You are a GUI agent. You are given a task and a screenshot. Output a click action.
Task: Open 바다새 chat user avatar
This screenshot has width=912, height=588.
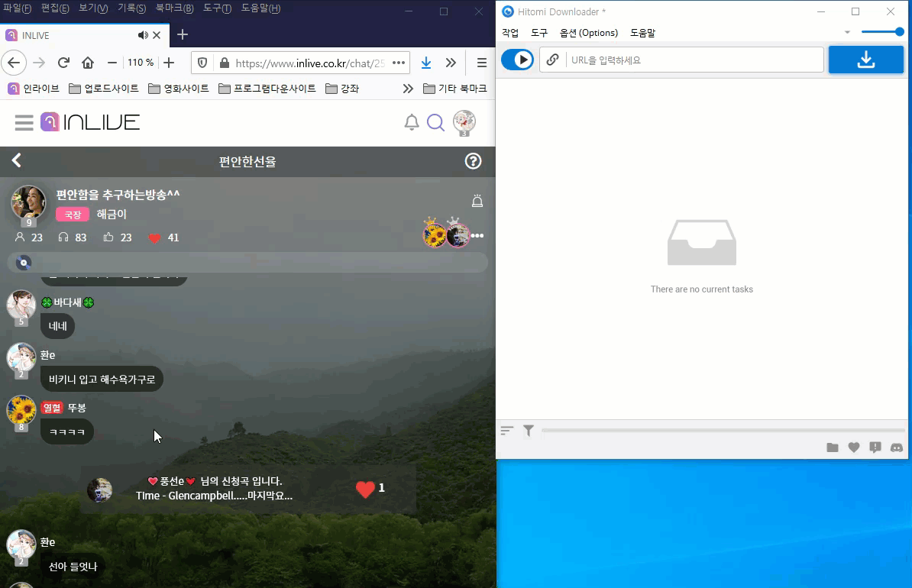(21, 305)
